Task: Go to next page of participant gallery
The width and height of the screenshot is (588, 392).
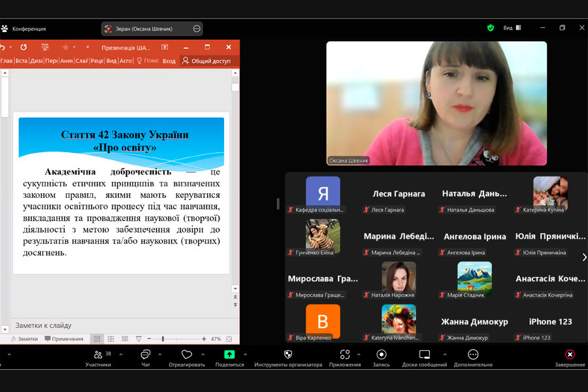Action: point(584,257)
